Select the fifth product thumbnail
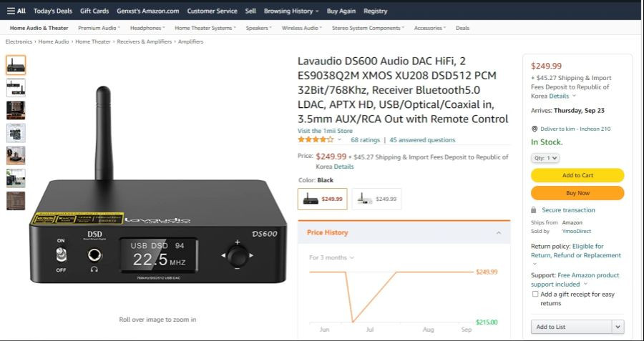 (16, 156)
